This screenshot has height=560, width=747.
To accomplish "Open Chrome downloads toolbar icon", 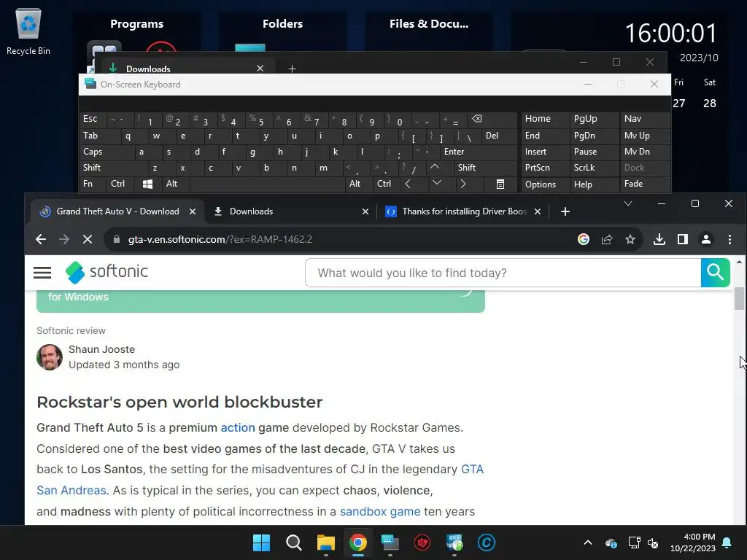I will [659, 239].
